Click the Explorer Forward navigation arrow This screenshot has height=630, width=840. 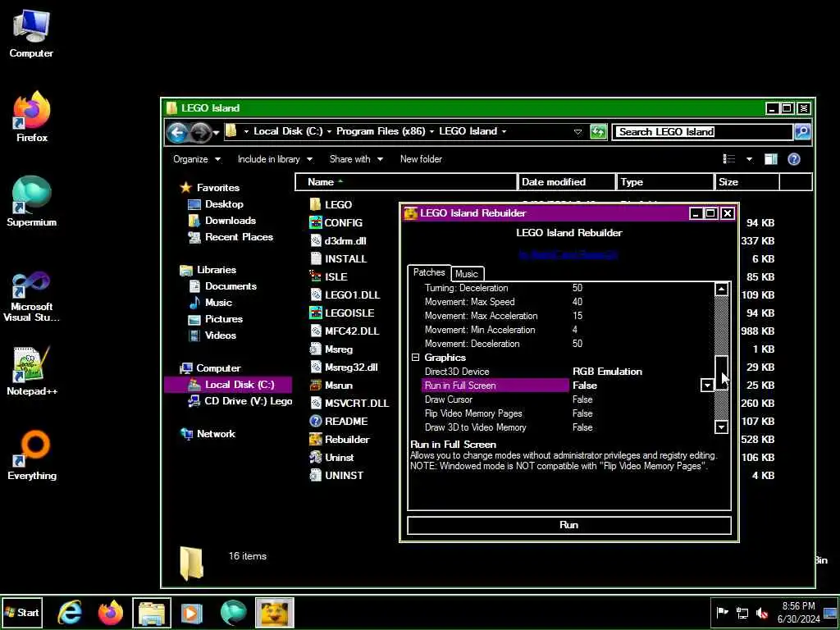coord(200,132)
